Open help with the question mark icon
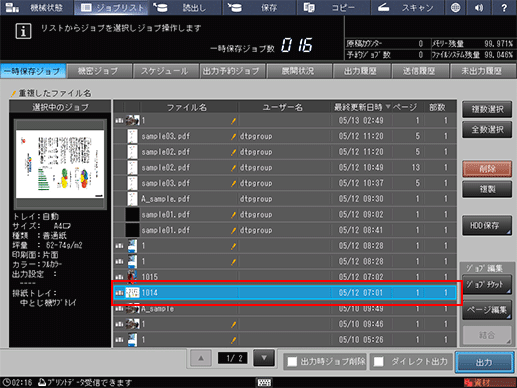Image resolution: width=517 pixels, height=388 pixels. pos(504,7)
